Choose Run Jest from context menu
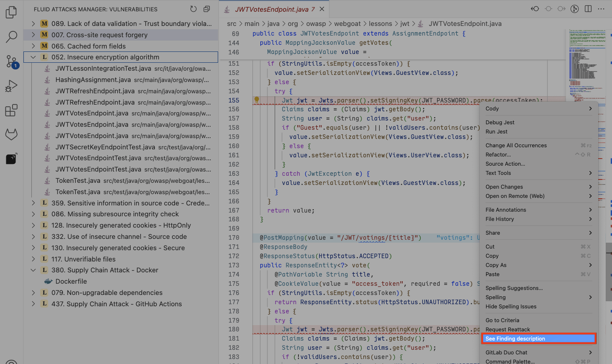This screenshot has width=612, height=364. pyautogui.click(x=539, y=131)
